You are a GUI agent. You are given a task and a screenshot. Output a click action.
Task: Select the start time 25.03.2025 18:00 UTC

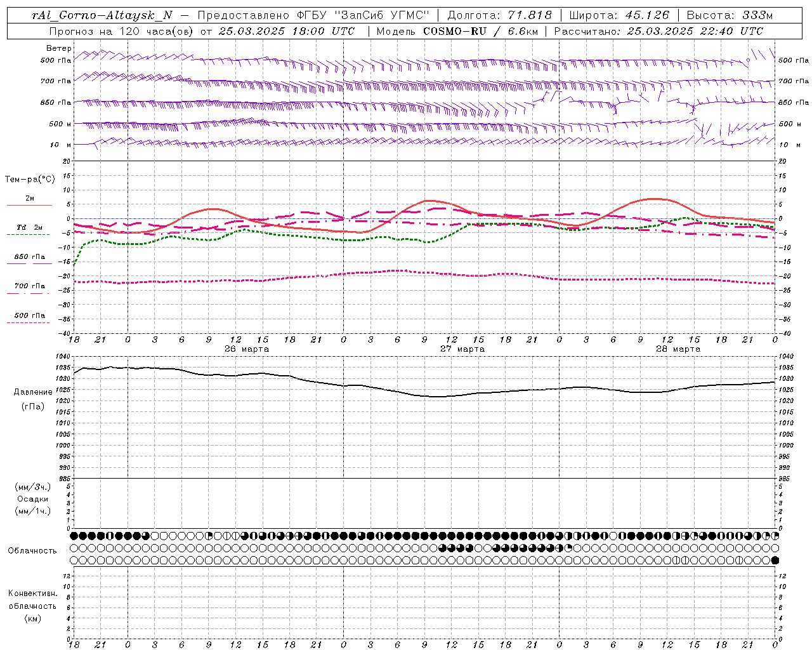(287, 31)
